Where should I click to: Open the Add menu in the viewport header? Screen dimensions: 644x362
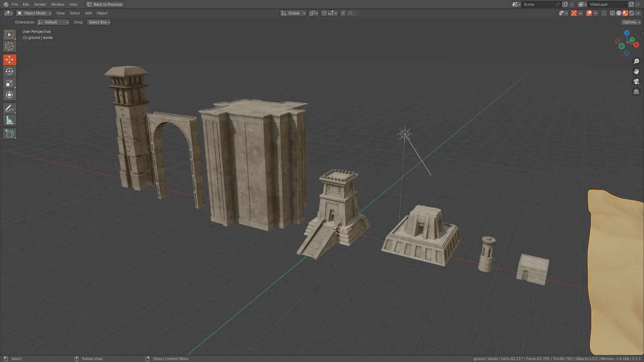(88, 13)
